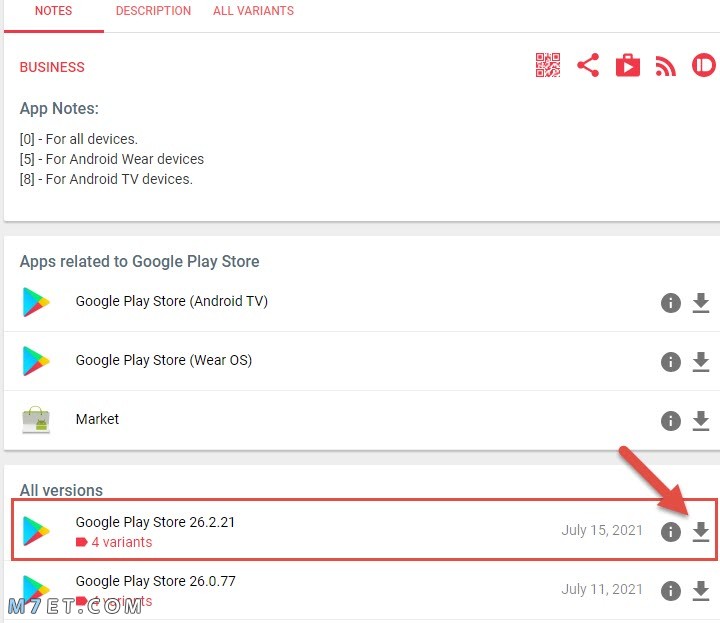Click '[5] - For Android Wear devices' note

pos(112,159)
